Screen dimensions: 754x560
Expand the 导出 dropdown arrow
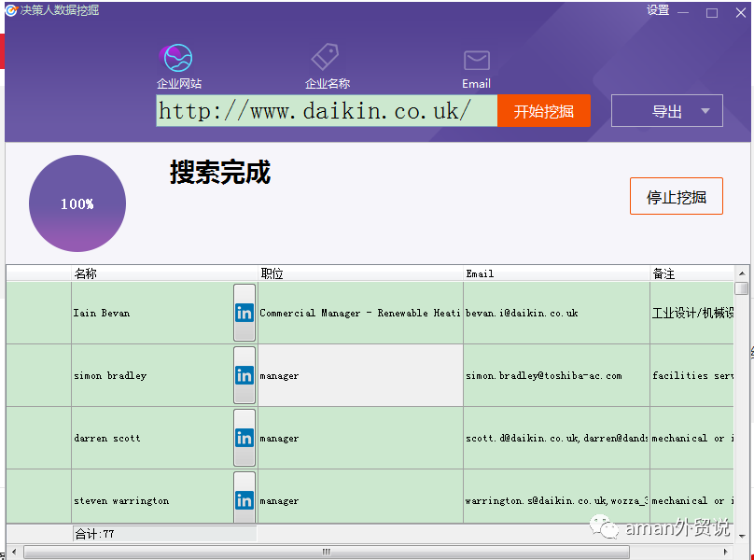point(705,111)
